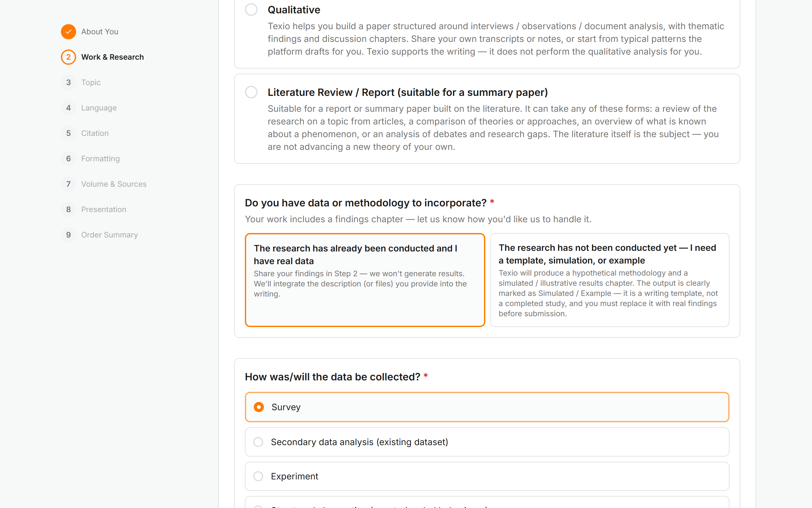Image resolution: width=812 pixels, height=508 pixels.
Task: Click the step 2 circle icon
Action: click(69, 57)
